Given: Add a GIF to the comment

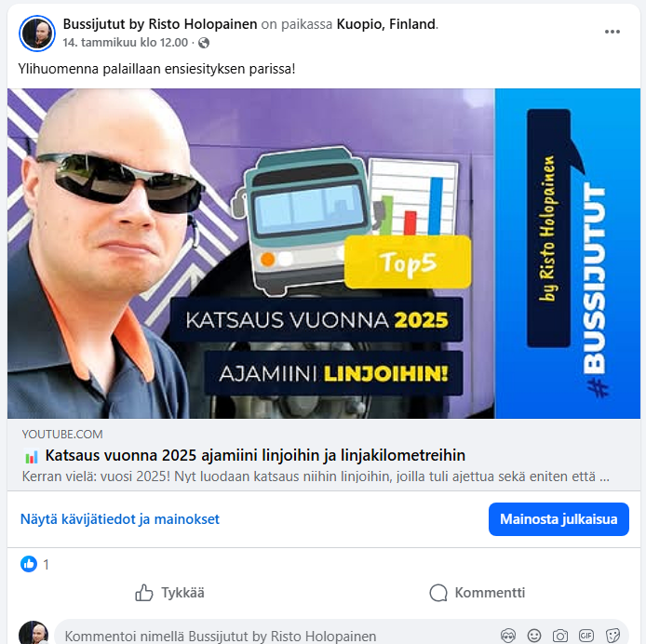Looking at the screenshot, I should [586, 636].
